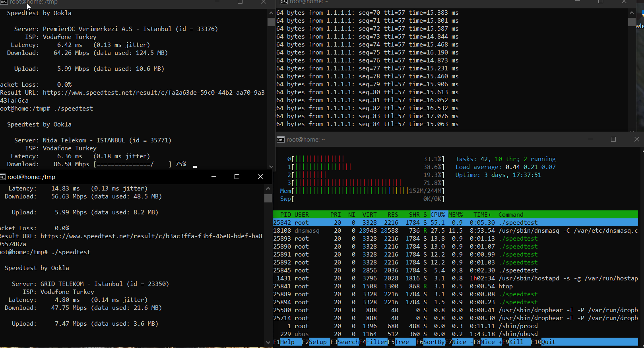The width and height of the screenshot is (644, 348).
Task: Click the ping reply line seq=84
Action: [367, 124]
